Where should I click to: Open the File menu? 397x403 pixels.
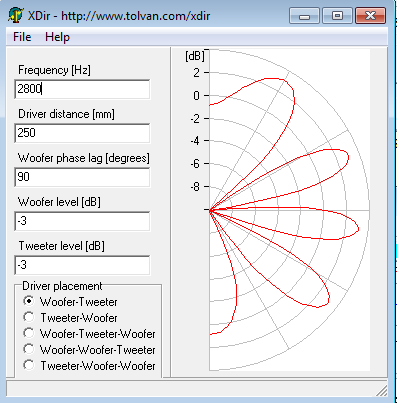[x=22, y=37]
